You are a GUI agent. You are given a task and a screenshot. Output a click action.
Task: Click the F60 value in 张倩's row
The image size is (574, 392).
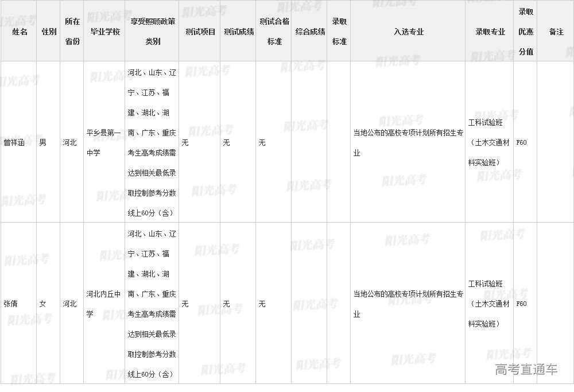click(x=522, y=304)
